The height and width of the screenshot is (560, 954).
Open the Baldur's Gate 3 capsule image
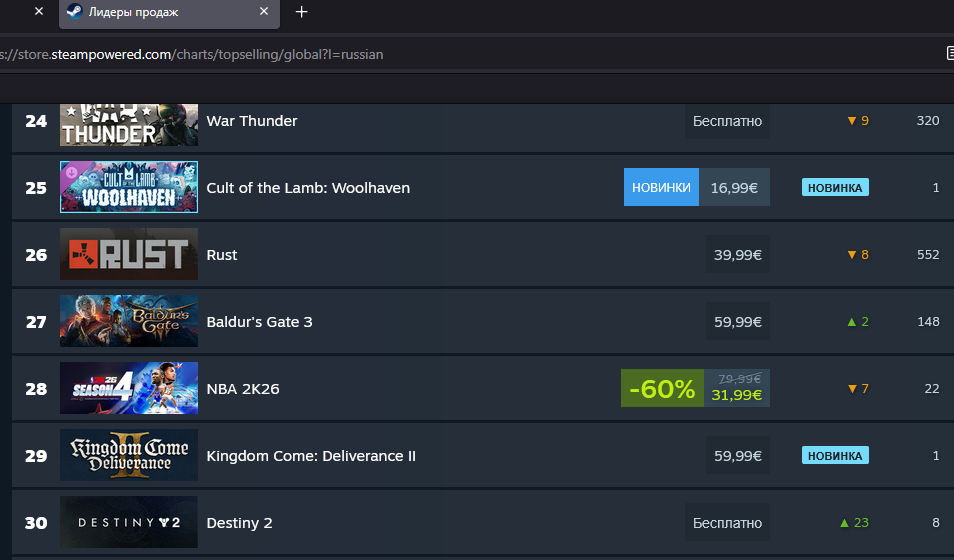click(x=128, y=321)
